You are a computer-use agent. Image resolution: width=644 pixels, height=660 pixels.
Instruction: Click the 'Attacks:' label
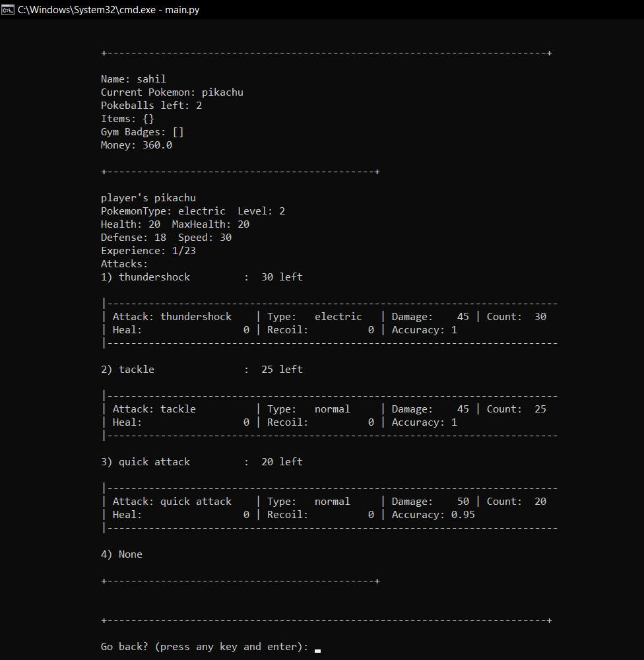click(x=124, y=264)
